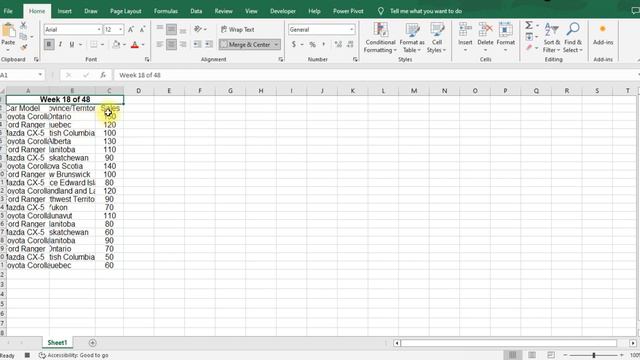The width and height of the screenshot is (640, 360).
Task: Click Increase Decimal icon
Action: (338, 44)
